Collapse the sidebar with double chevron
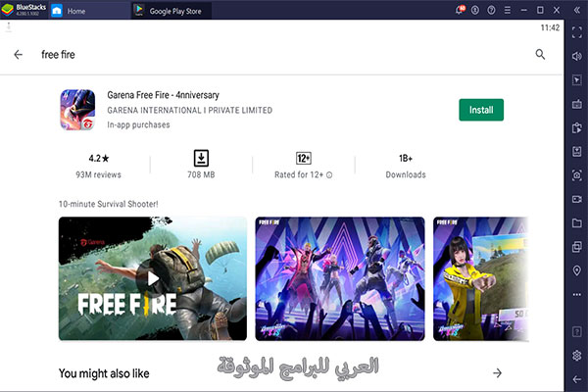This screenshot has height=392, width=588. pyautogui.click(x=577, y=10)
